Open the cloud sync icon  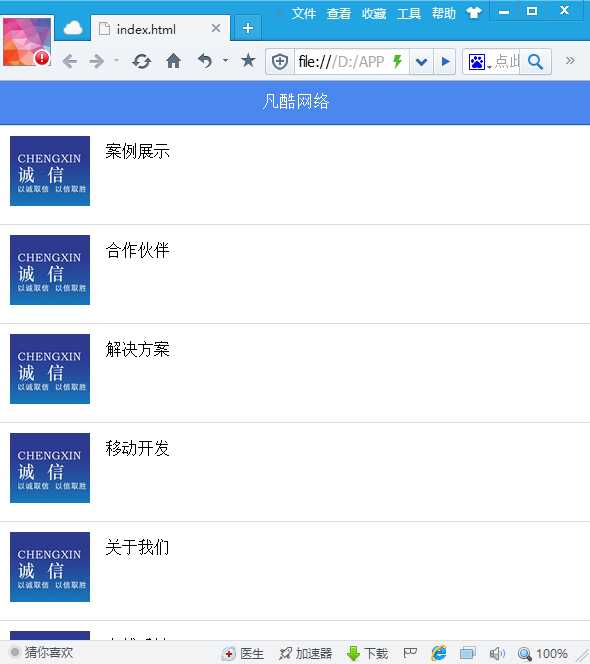pos(73,28)
